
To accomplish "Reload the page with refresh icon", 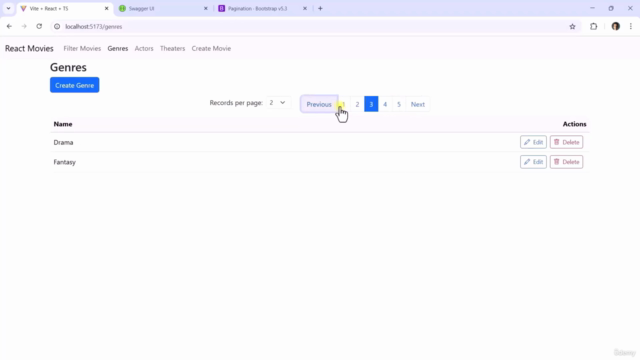I will (x=39, y=27).
